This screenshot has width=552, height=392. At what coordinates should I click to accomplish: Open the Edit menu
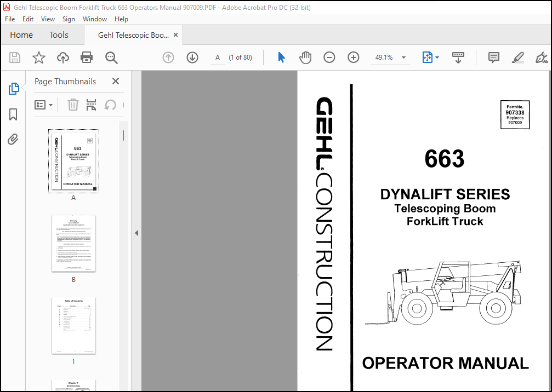28,19
